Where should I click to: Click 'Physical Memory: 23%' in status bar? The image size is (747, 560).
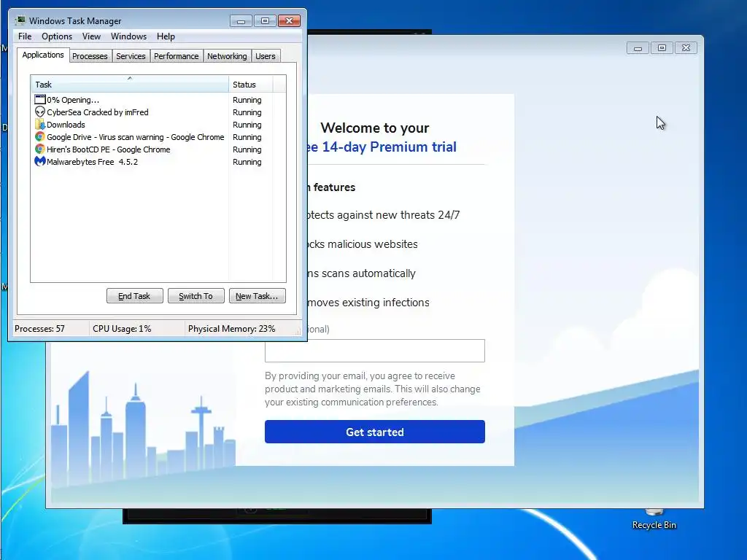(231, 329)
